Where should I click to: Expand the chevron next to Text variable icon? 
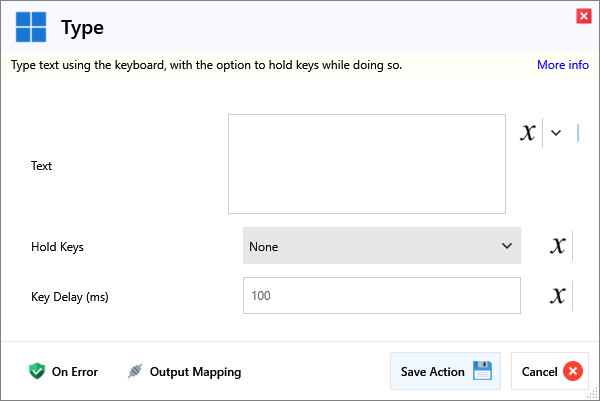(x=557, y=133)
